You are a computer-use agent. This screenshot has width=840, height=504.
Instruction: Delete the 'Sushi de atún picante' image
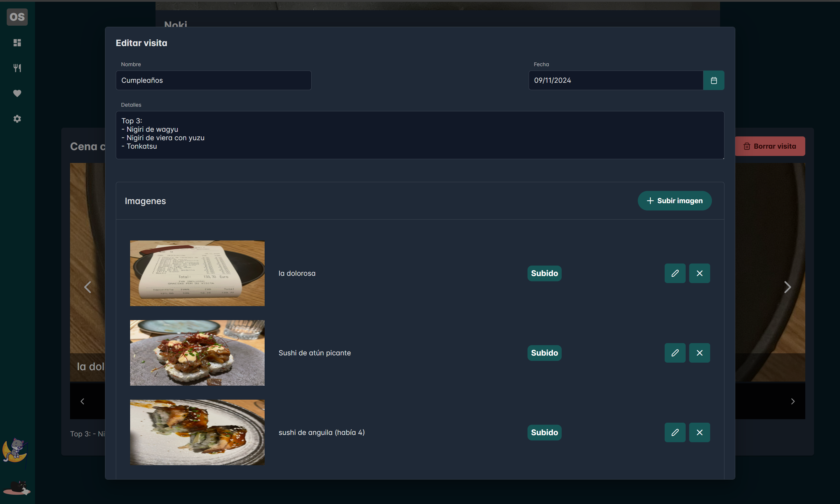point(699,353)
